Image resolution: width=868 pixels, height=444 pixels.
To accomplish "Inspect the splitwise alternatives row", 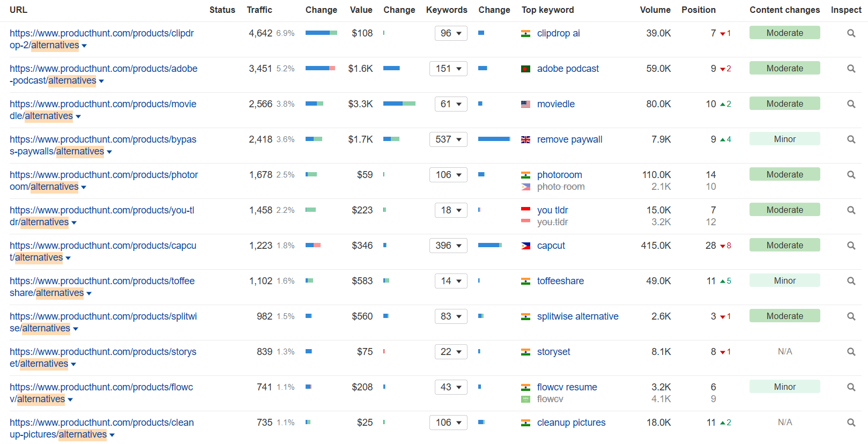I will [x=851, y=316].
